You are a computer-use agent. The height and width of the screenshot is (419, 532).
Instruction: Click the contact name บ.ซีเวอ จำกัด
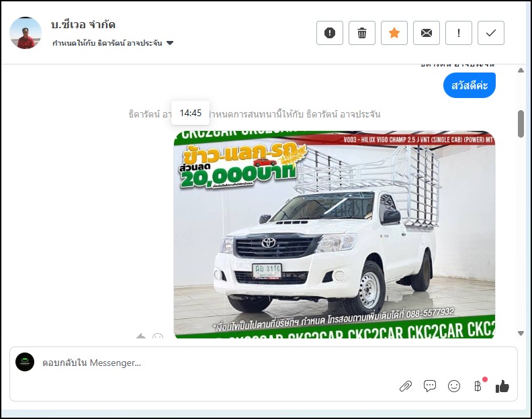click(83, 24)
